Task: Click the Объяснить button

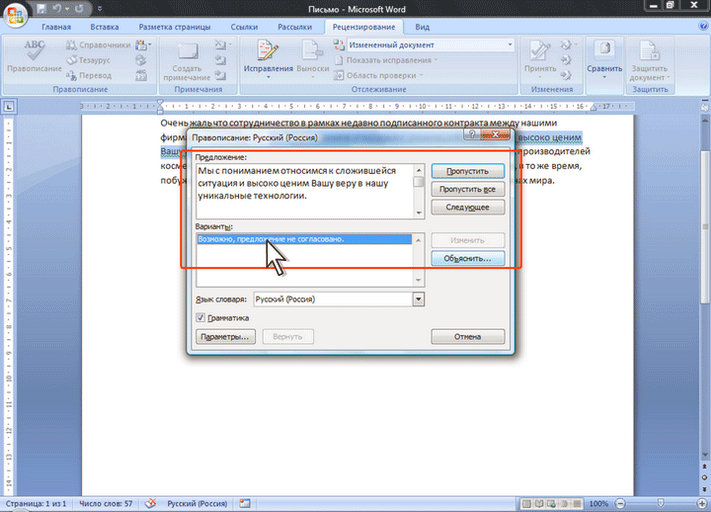Action: 467,259
